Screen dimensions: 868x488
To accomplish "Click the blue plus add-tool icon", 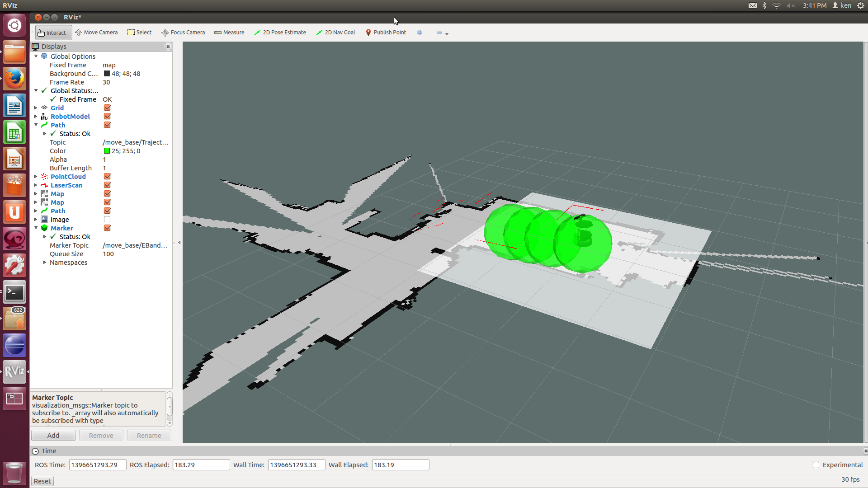I will click(x=420, y=33).
